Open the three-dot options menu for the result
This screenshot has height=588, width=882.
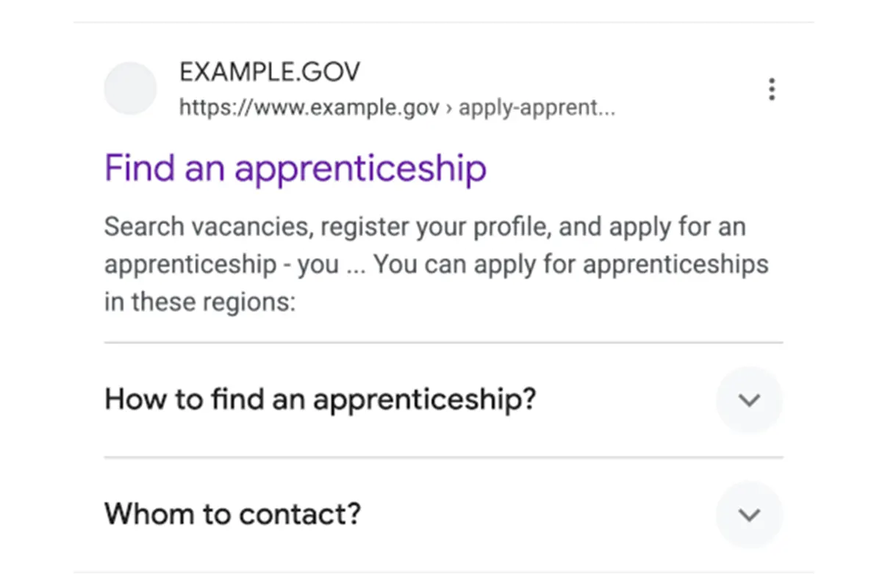pyautogui.click(x=771, y=90)
